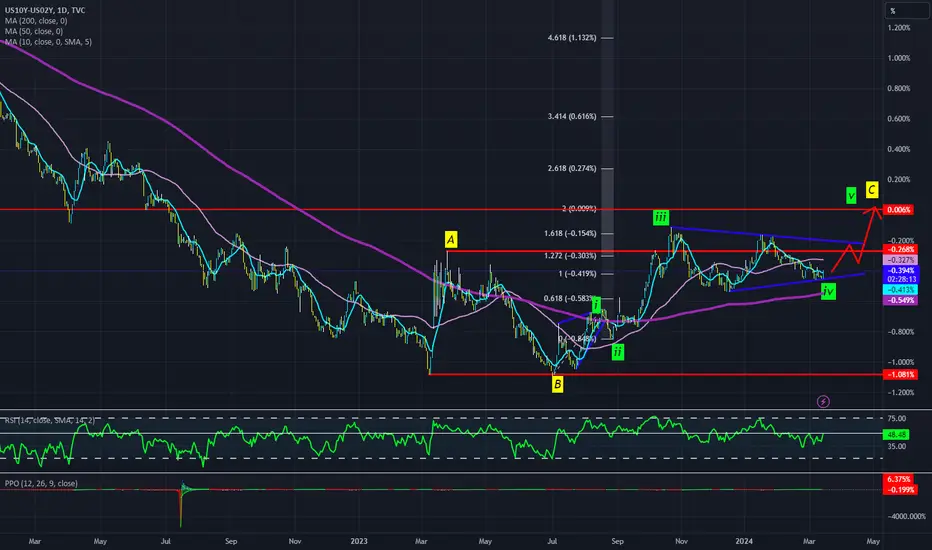Click the PPO (12, 26, 9, close) legend
932x550 pixels.
point(41,483)
